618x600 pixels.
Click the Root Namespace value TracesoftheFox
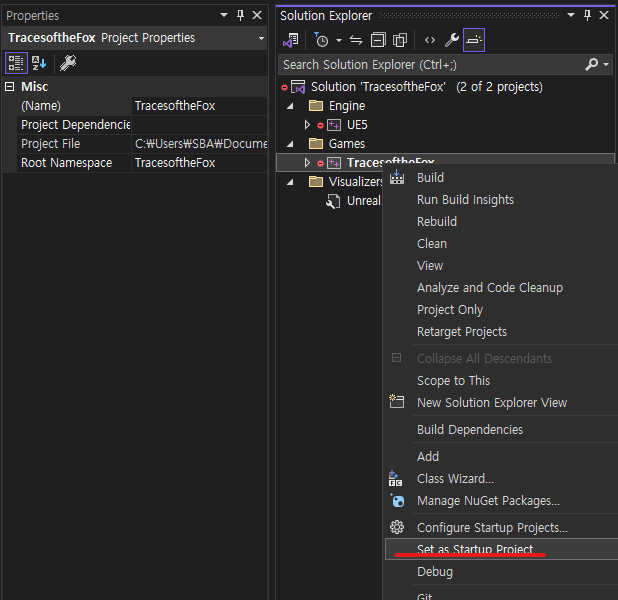pyautogui.click(x=175, y=162)
